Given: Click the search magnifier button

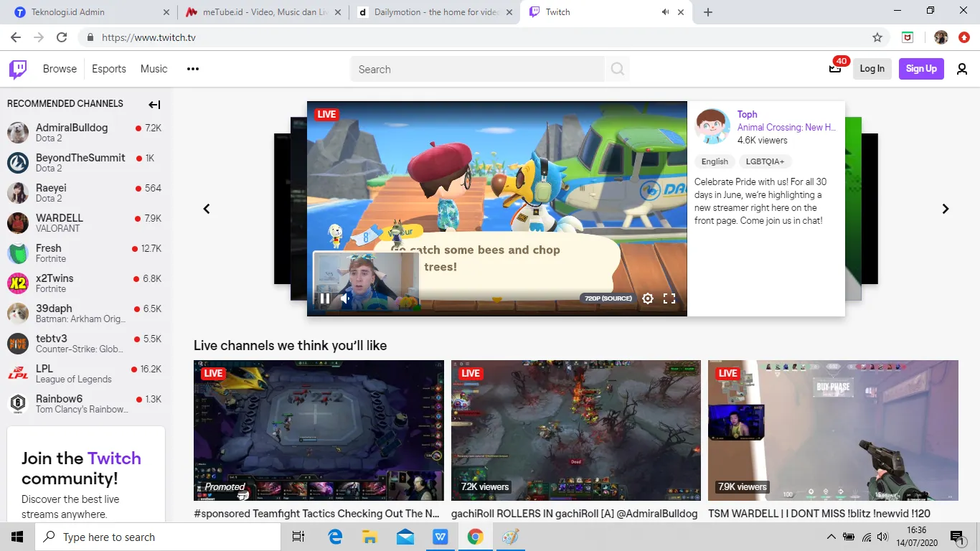Looking at the screenshot, I should coord(617,69).
